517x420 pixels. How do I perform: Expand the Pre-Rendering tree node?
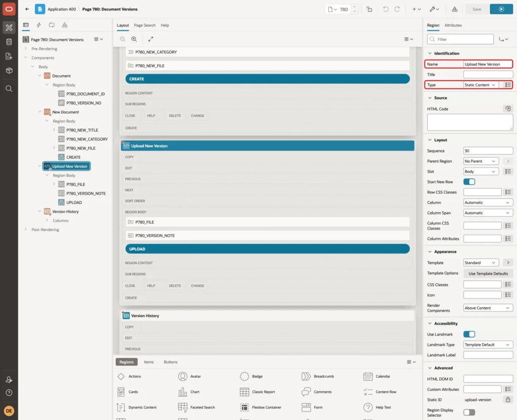[x=26, y=49]
